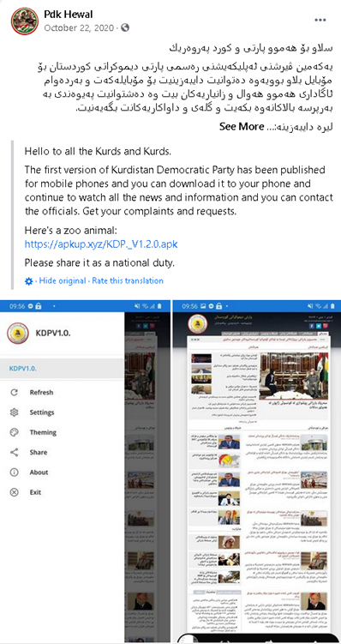Click Facebook icon in right screenshot header
Viewport: 341px width, 644px height.
(x=312, y=326)
